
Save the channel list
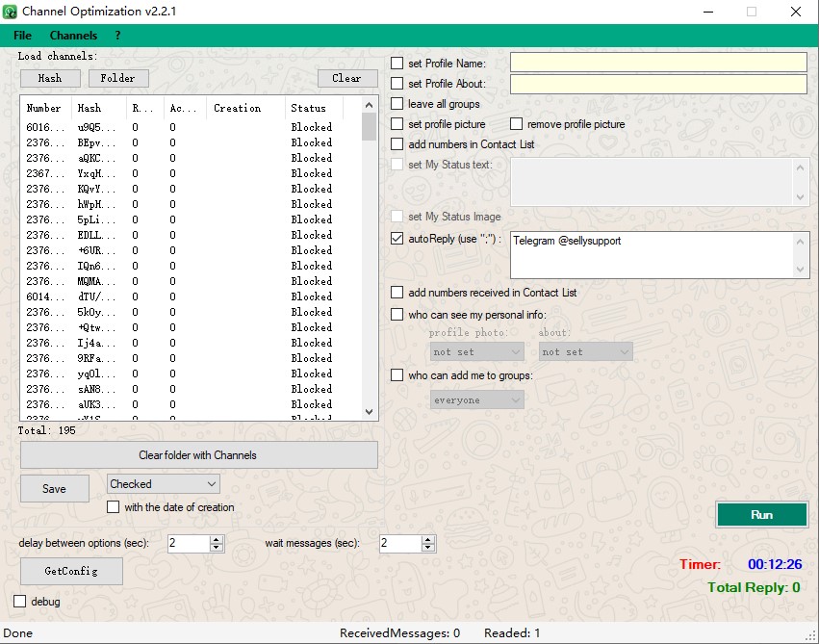coord(54,488)
